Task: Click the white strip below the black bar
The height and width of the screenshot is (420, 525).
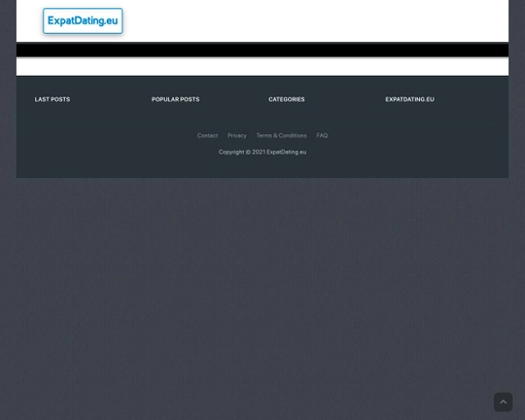Action: point(262,66)
